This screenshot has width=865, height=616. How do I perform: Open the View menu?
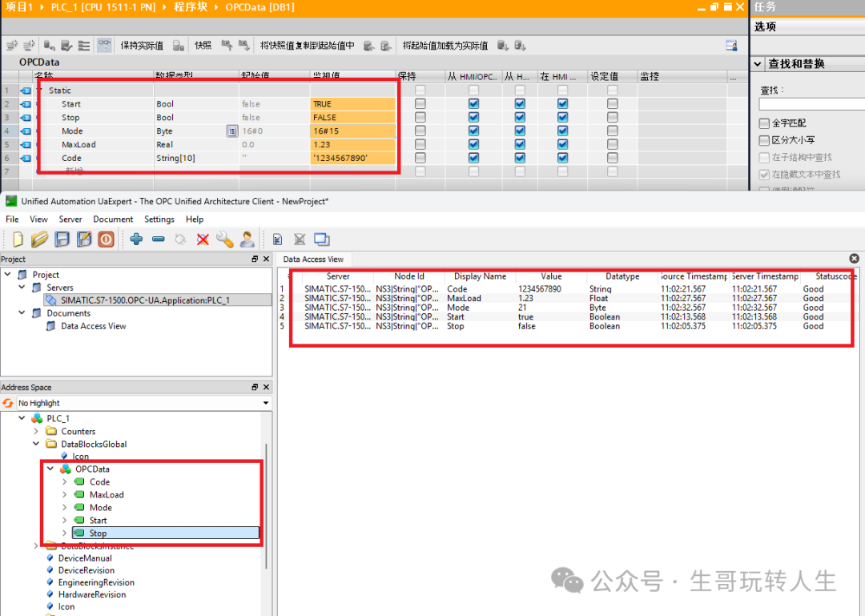click(x=38, y=219)
